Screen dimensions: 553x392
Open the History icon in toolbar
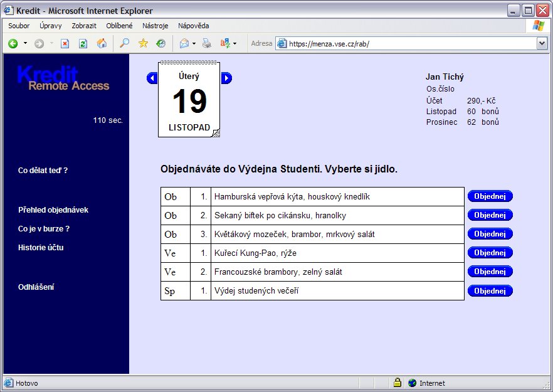[x=161, y=43]
